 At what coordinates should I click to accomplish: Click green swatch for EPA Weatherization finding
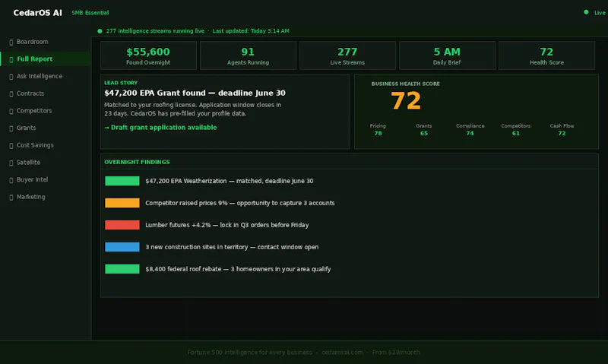[122, 181]
